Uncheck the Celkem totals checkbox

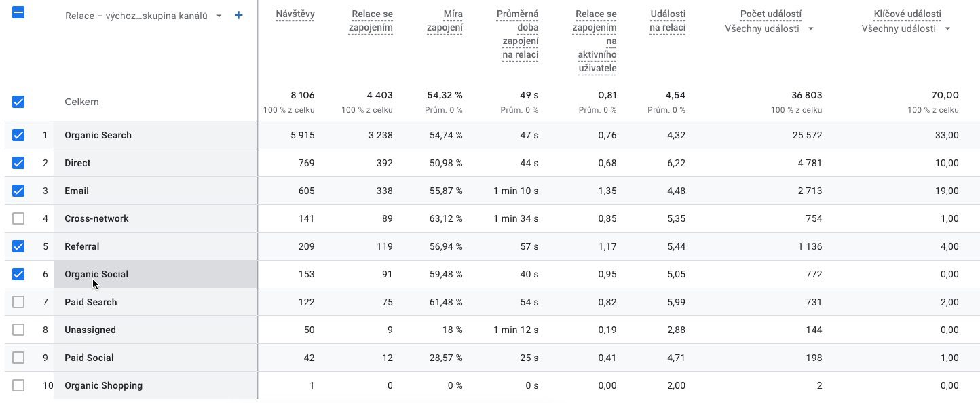pyautogui.click(x=18, y=102)
